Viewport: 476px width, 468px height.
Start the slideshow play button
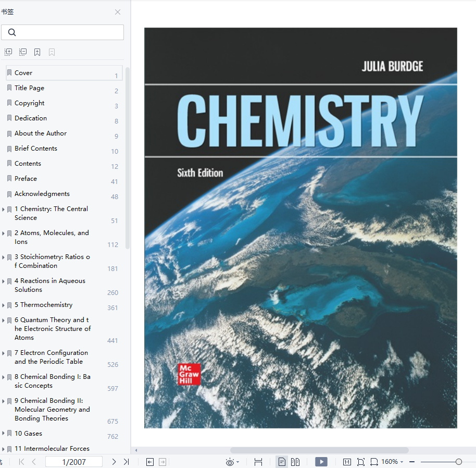(x=321, y=462)
